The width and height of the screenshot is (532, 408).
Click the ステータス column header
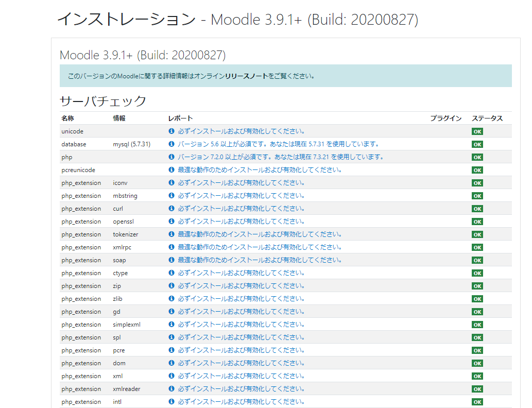pos(487,118)
